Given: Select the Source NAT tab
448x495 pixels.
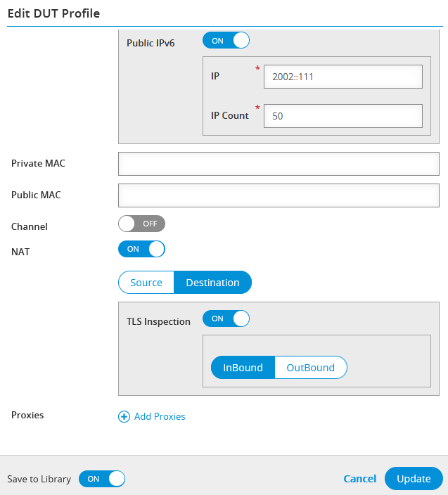Looking at the screenshot, I should 146,283.
